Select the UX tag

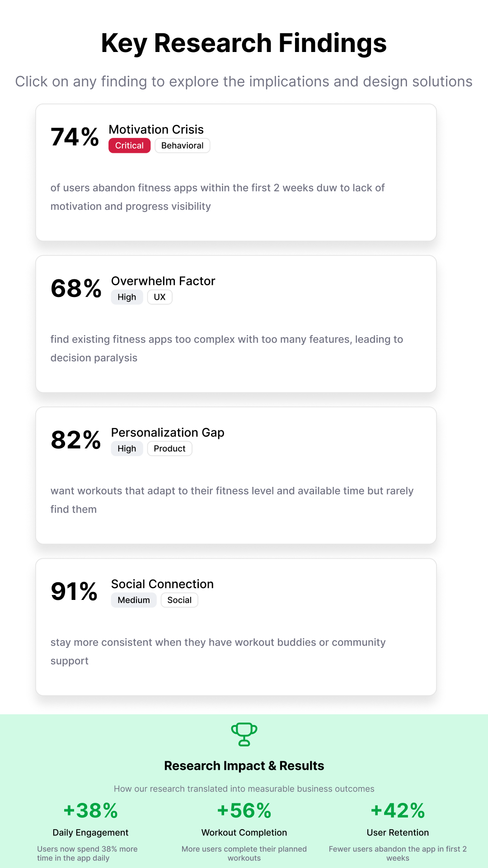(x=160, y=297)
